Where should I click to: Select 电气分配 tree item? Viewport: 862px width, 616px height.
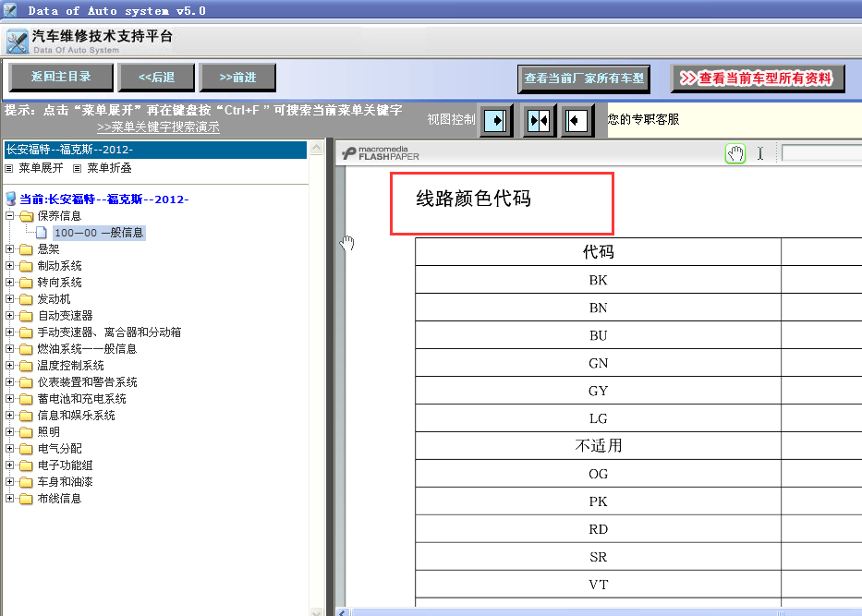point(59,449)
